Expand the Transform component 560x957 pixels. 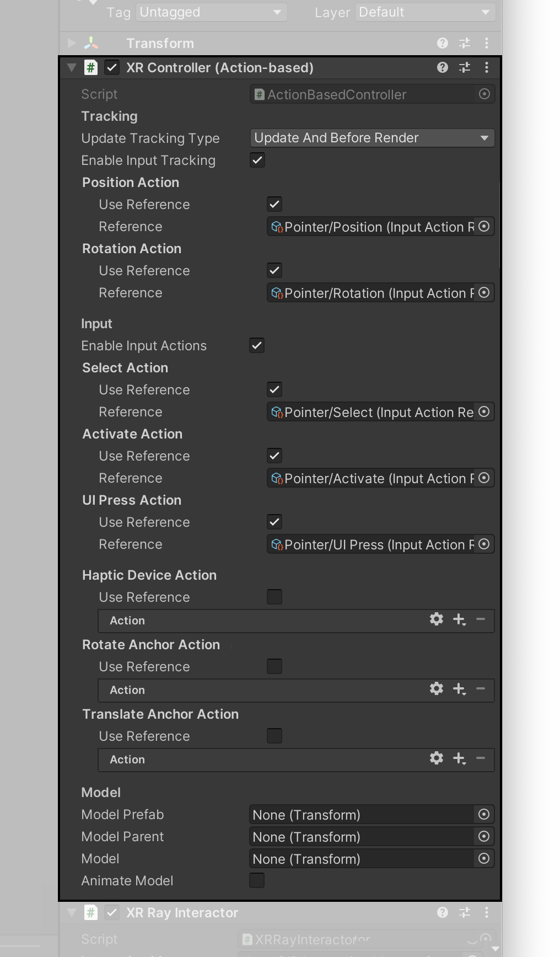click(x=72, y=43)
